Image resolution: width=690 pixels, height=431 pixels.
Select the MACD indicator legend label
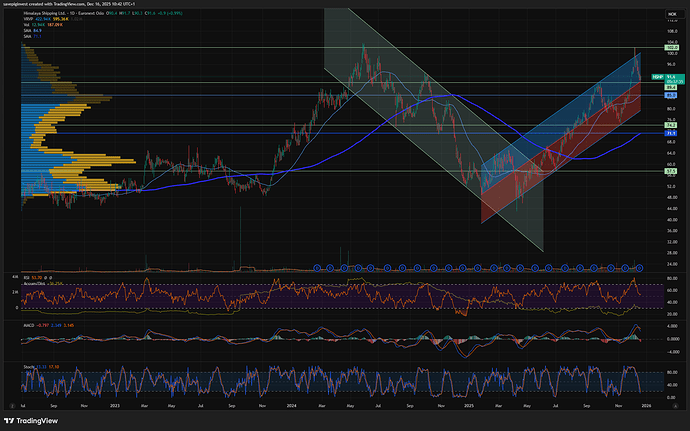pyautogui.click(x=27, y=325)
